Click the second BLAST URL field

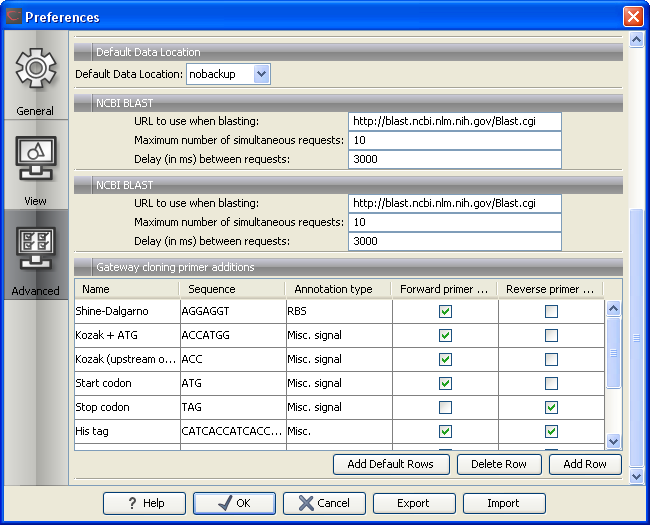tap(455, 204)
